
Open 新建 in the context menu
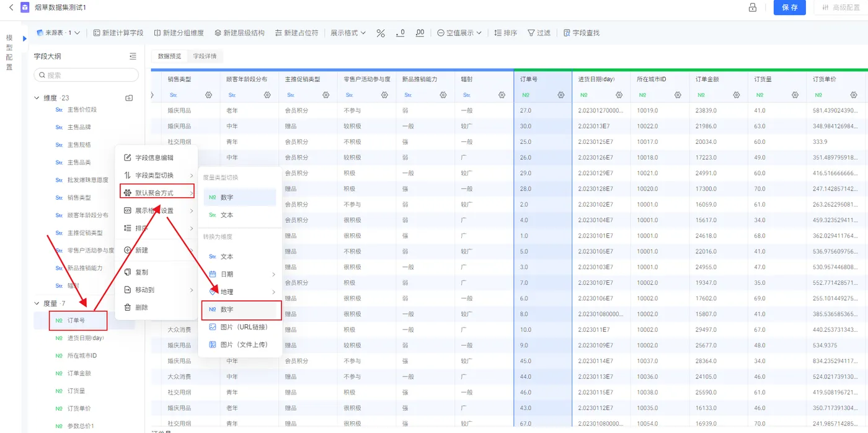156,250
